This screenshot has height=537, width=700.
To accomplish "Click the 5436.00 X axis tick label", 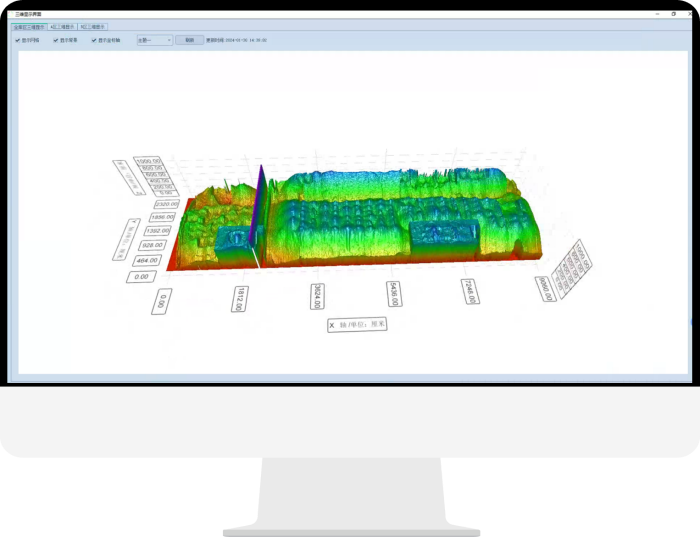I will (393, 294).
